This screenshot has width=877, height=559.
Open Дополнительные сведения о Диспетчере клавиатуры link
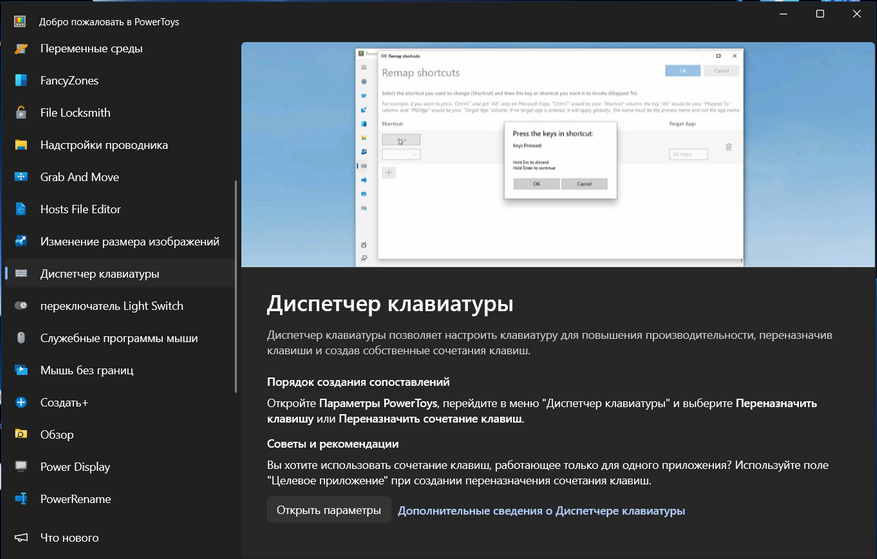coord(541,511)
